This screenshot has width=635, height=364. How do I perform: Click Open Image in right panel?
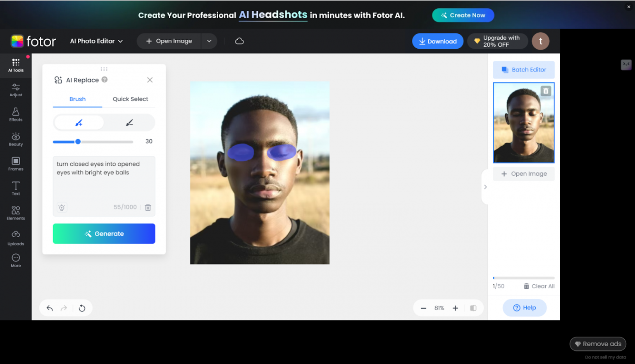coord(523,174)
